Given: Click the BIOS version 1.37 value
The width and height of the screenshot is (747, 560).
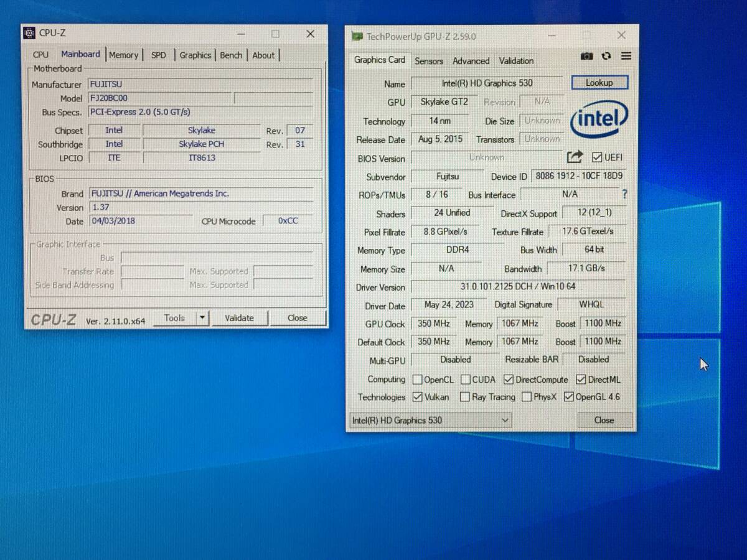Looking at the screenshot, I should pos(200,207).
